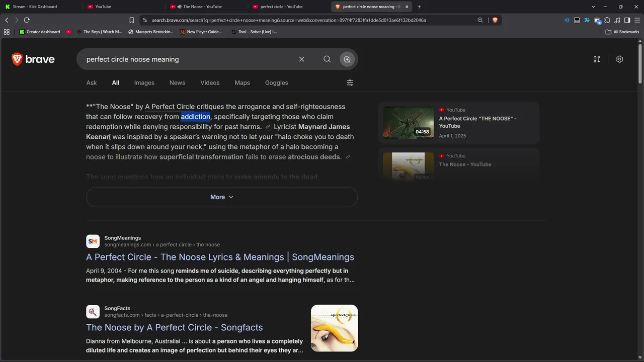
Task: Click the blue sound-waves extension icon
Action: [x=567, y=20]
